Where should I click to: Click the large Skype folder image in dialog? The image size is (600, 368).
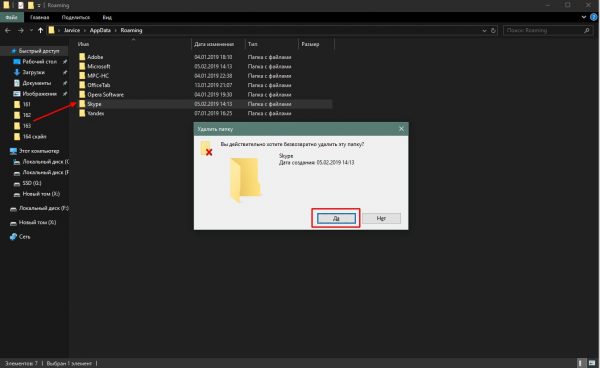pos(245,180)
